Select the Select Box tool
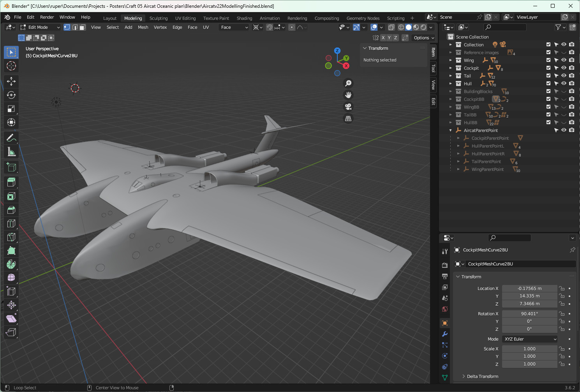Screen dimensions: 580x392 coord(11,52)
